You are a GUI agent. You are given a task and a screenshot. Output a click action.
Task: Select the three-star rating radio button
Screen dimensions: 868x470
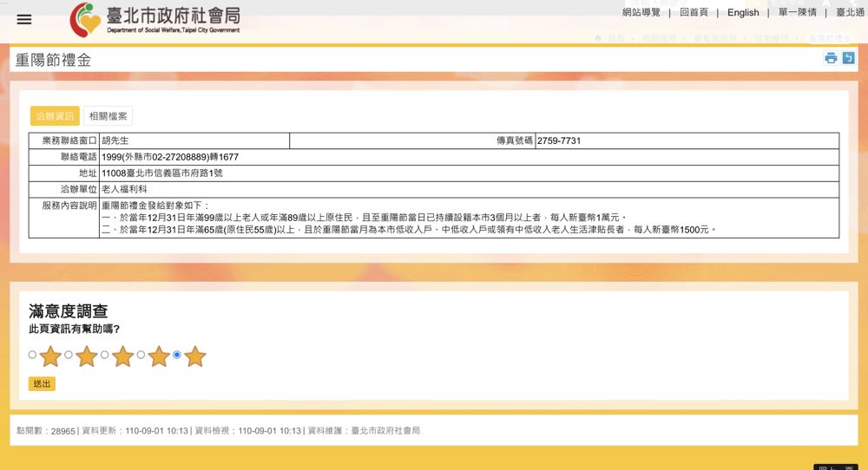[x=105, y=355]
